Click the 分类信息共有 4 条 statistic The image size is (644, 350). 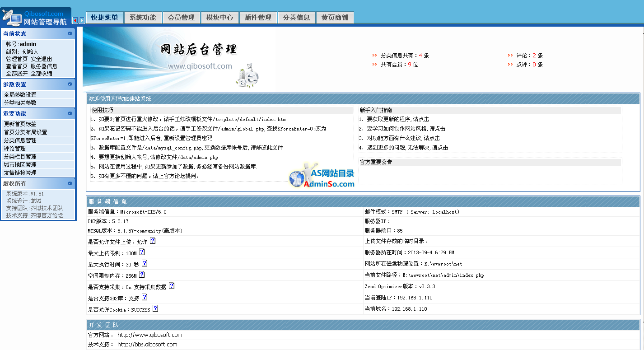click(x=405, y=55)
